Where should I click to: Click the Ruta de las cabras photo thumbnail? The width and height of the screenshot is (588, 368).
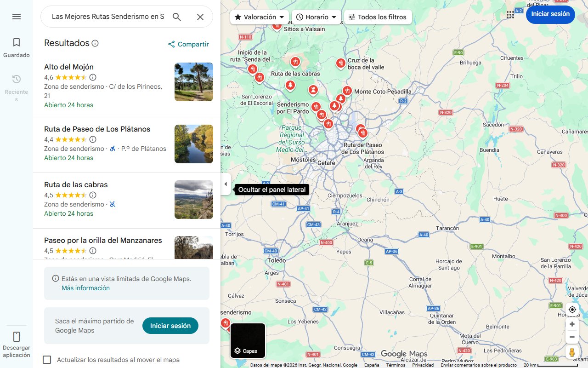193,200
